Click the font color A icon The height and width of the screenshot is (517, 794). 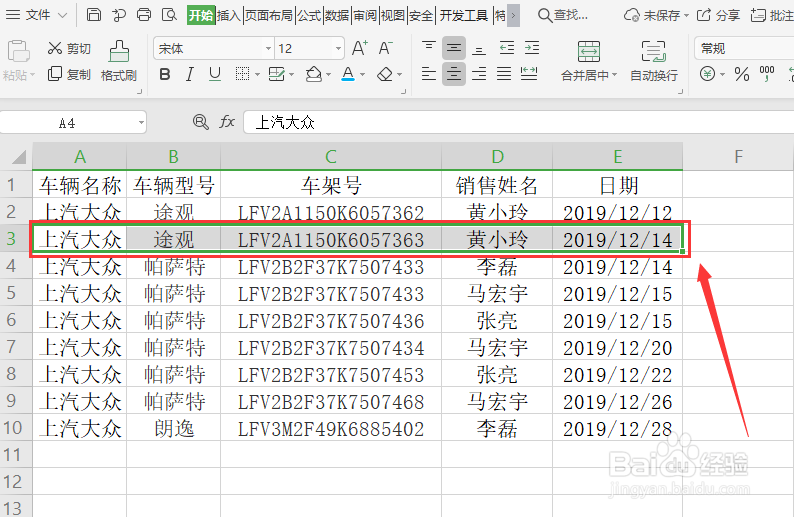[x=348, y=75]
